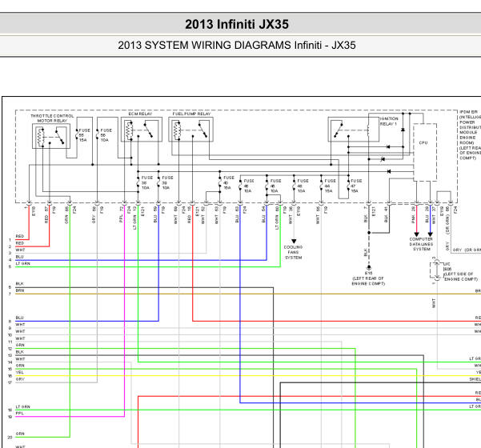Click the 'YEL' wire label on row 16
Image resolution: width=481 pixels, height=448 pixels.
[x=20, y=372]
